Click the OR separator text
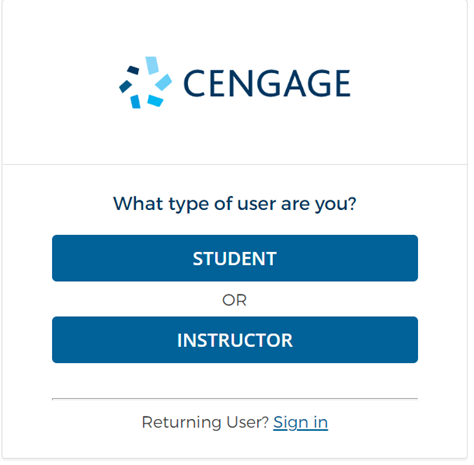Image resolution: width=474 pixels, height=465 pixels. coord(234,300)
